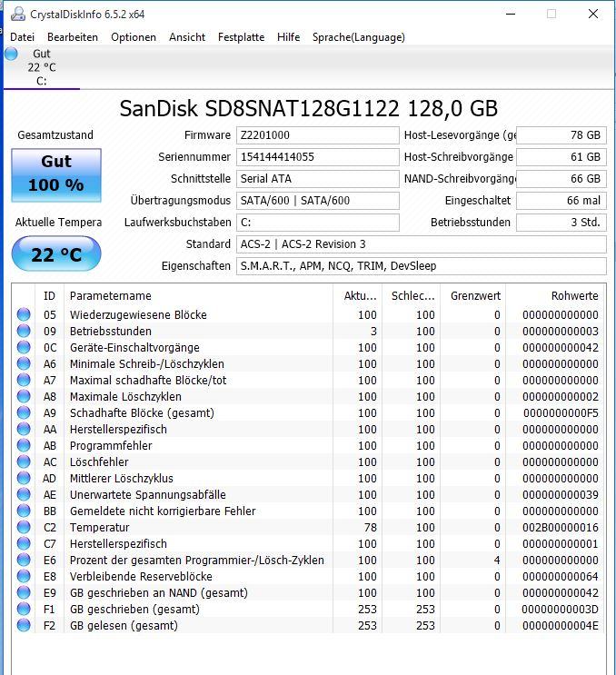Click status orb of Geräte-Einschaltvorgänge row

pyautogui.click(x=24, y=347)
